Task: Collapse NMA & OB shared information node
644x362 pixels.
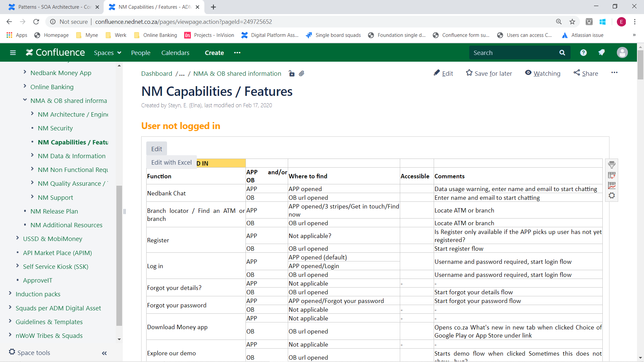Action: click(x=25, y=100)
